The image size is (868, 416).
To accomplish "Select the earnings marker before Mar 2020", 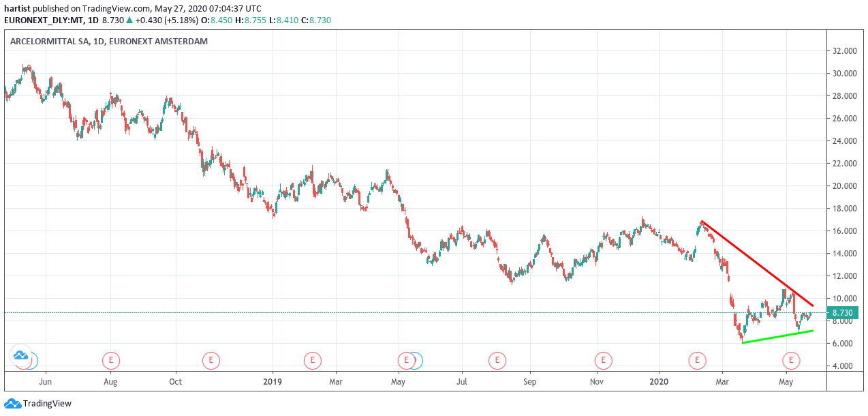I will [696, 359].
